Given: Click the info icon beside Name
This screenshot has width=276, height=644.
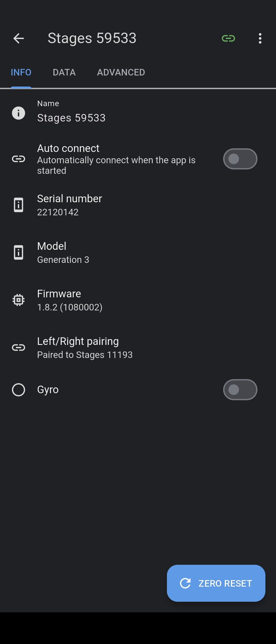Looking at the screenshot, I should click(x=19, y=113).
